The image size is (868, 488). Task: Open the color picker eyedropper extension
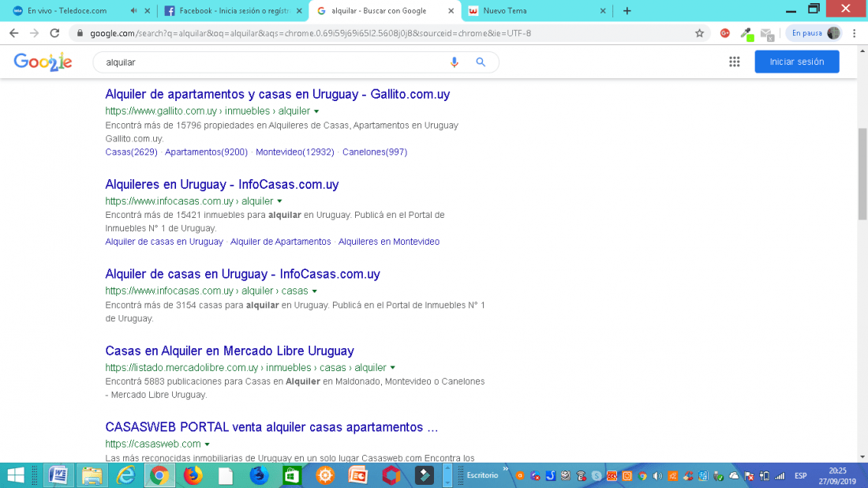pos(746,34)
